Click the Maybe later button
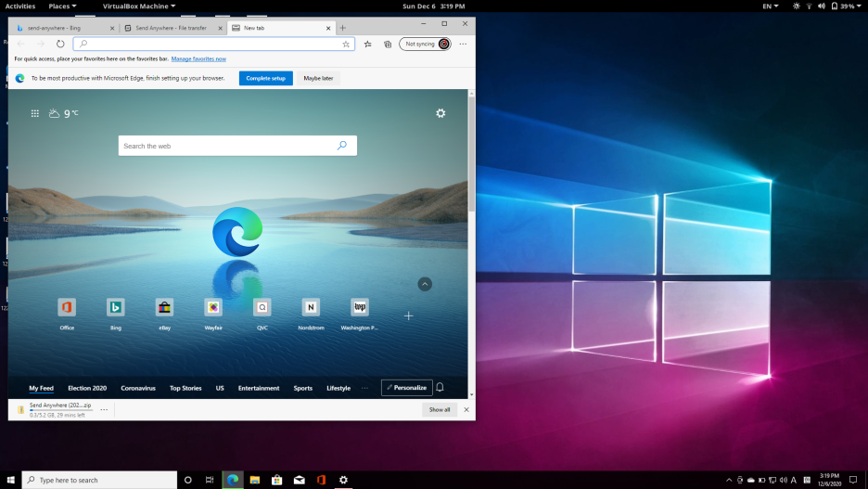The height and width of the screenshot is (489, 868). click(318, 78)
